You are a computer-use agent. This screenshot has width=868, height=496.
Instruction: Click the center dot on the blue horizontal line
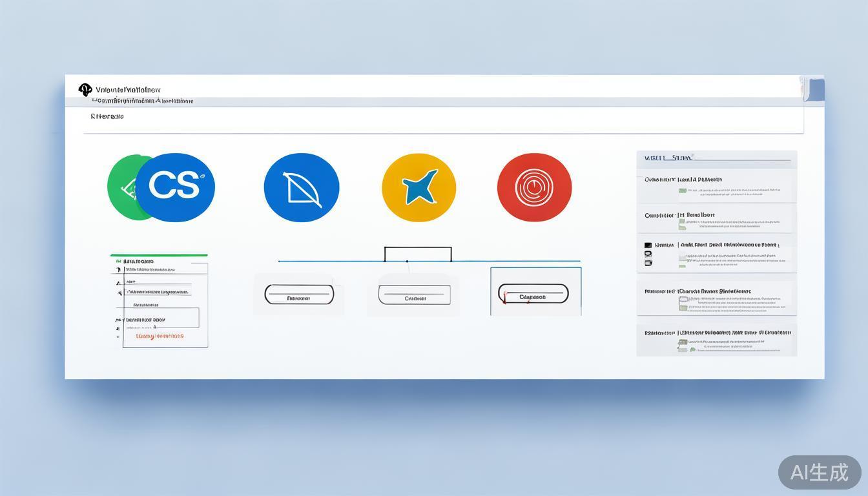point(407,261)
